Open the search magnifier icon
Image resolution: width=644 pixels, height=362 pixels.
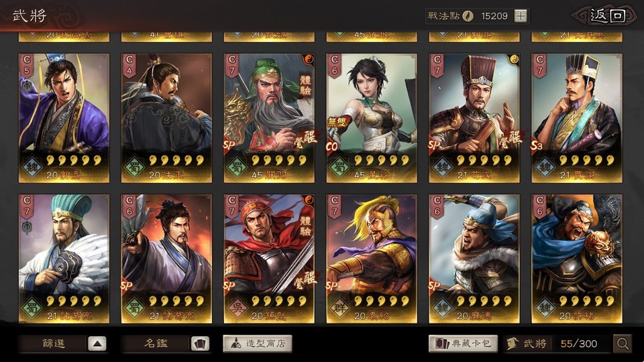coord(623,343)
